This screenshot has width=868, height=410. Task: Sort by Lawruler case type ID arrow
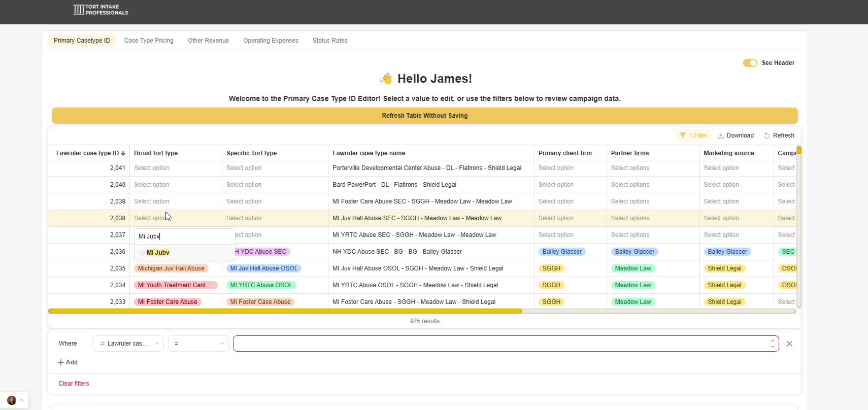(123, 153)
